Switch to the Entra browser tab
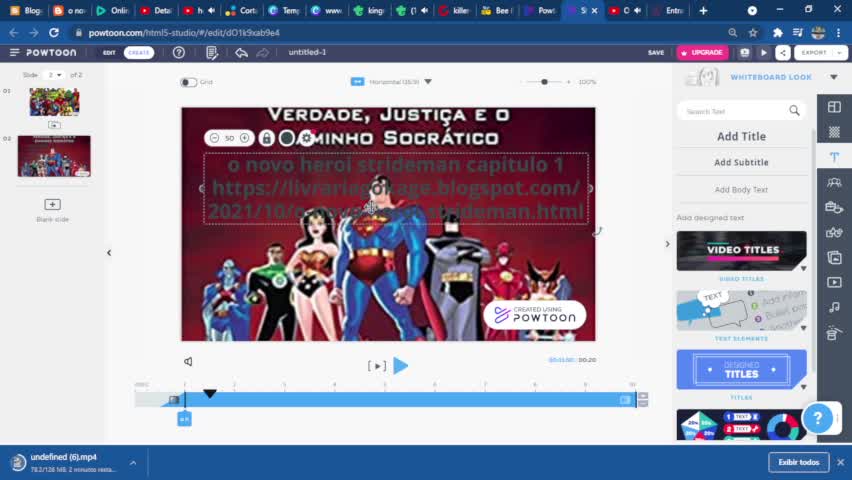This screenshot has height=480, width=852. click(669, 10)
